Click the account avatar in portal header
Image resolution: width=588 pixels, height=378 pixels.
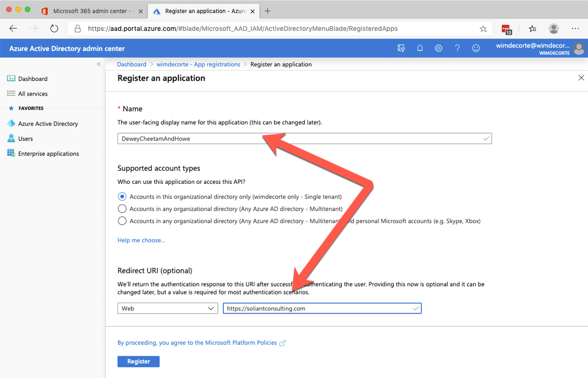tap(580, 48)
